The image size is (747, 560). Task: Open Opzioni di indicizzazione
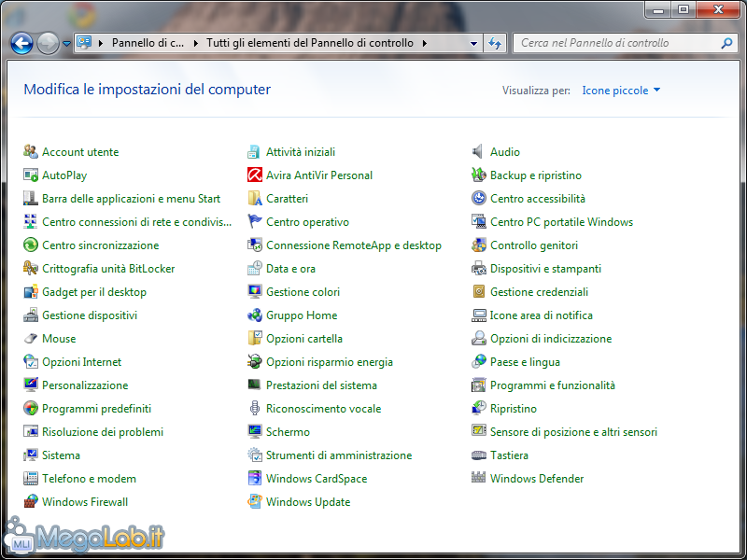(551, 339)
